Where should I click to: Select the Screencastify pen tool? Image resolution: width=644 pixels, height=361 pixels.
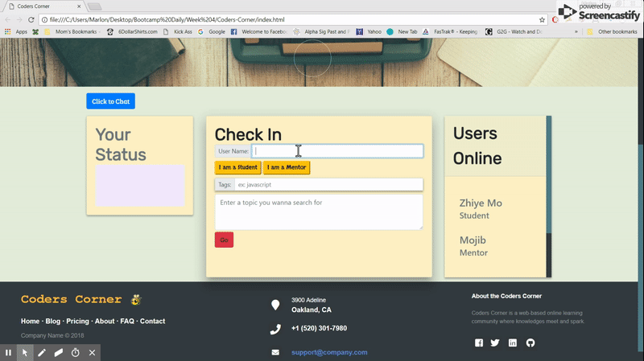pos(42,352)
